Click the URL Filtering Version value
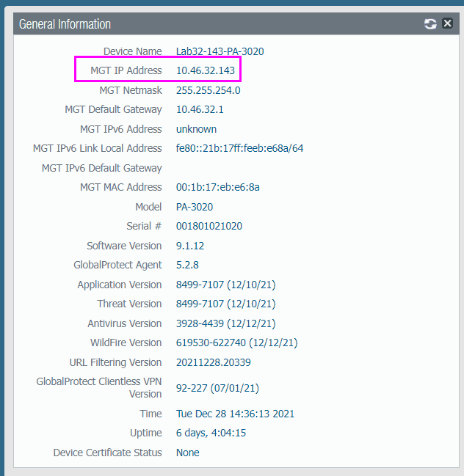Viewport: 464px width, 476px height. click(x=213, y=362)
